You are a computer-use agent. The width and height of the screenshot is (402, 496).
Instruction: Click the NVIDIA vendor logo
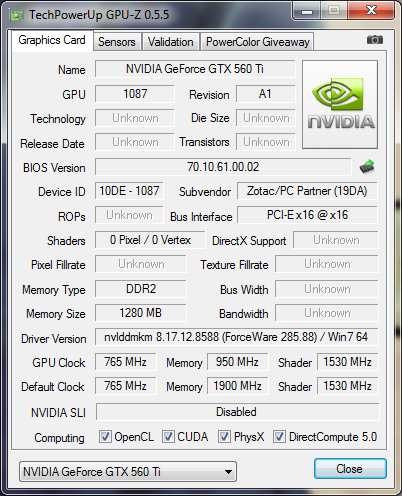pyautogui.click(x=340, y=104)
